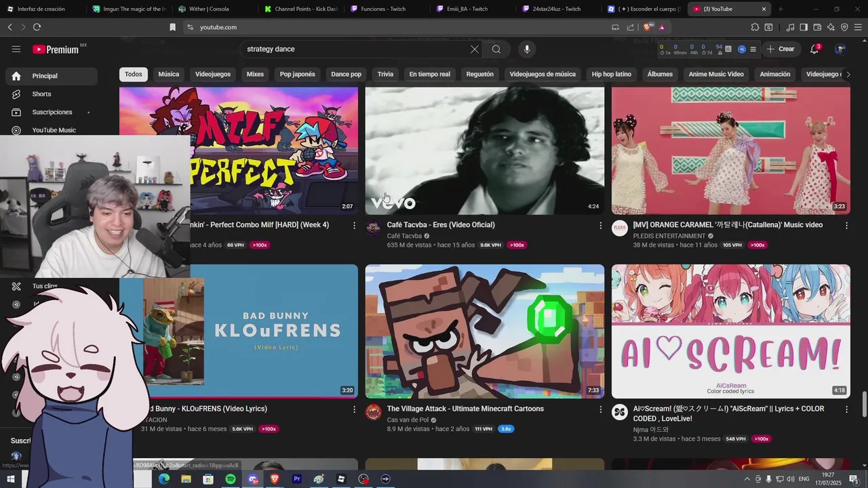Select the Pop japonés filter chip
868x488 pixels.
tap(298, 74)
